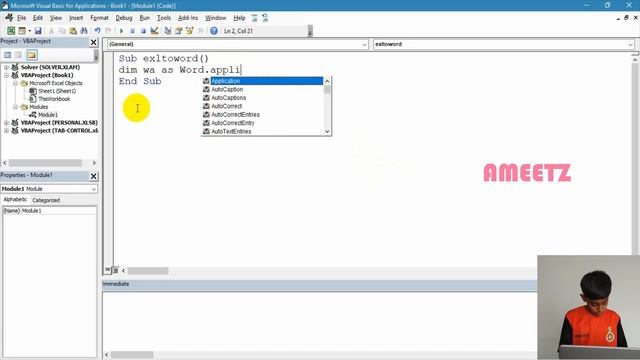640x360 pixels.
Task: Open the (General) object dropdown
Action: pos(364,44)
